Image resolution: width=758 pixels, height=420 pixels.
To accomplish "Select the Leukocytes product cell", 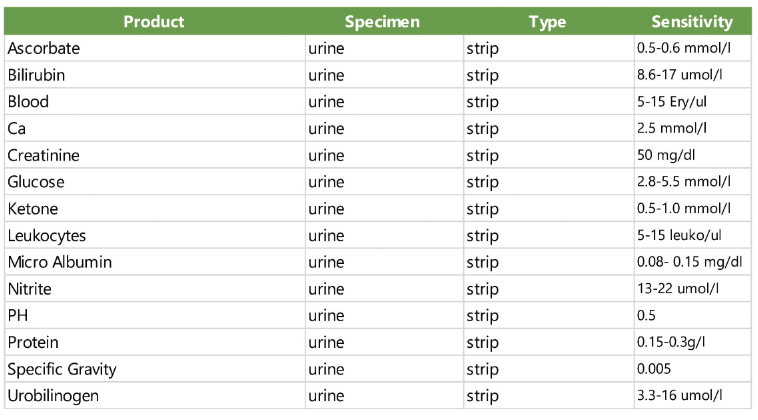I will 155,235.
